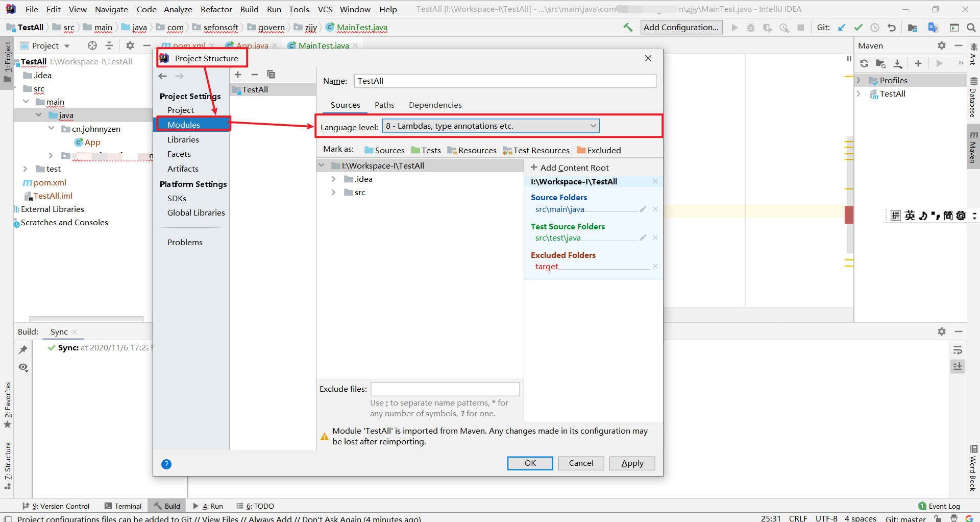The image size is (980, 522).
Task: Click the Exclude files input field
Action: click(x=445, y=389)
